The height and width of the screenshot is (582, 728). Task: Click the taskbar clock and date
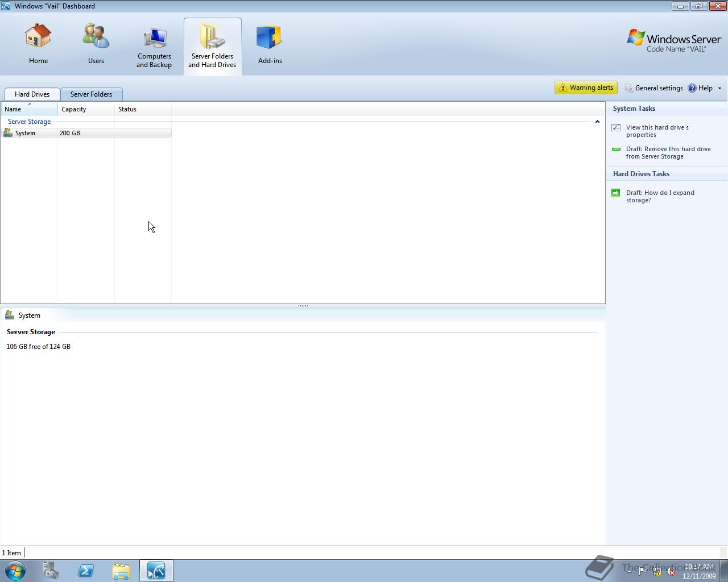click(700, 571)
